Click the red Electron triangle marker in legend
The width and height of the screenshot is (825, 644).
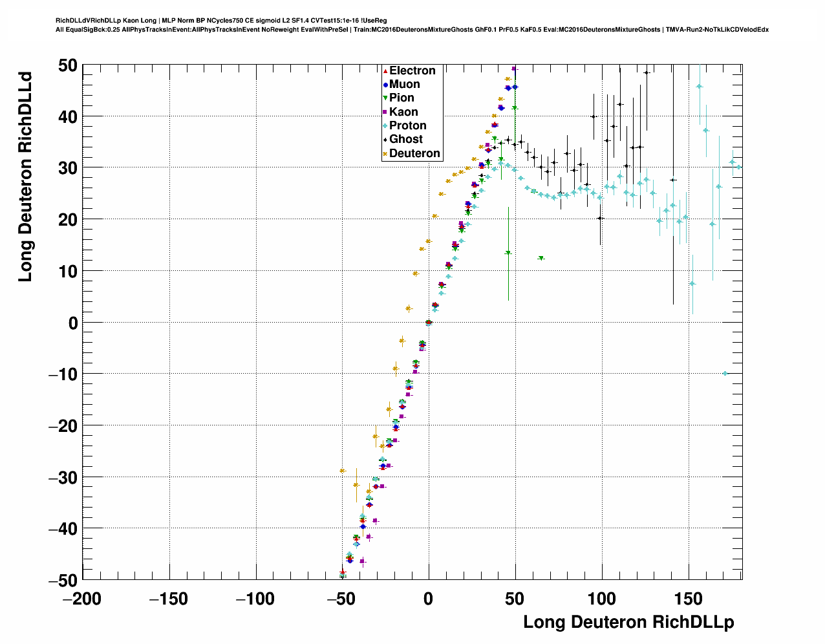[x=385, y=70]
